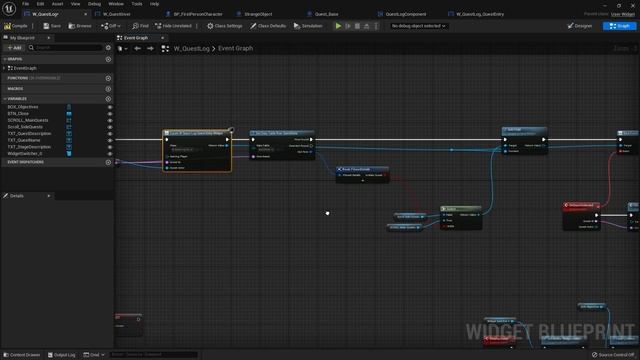
Task: Add a new macro with plus icon
Action: coord(108,89)
